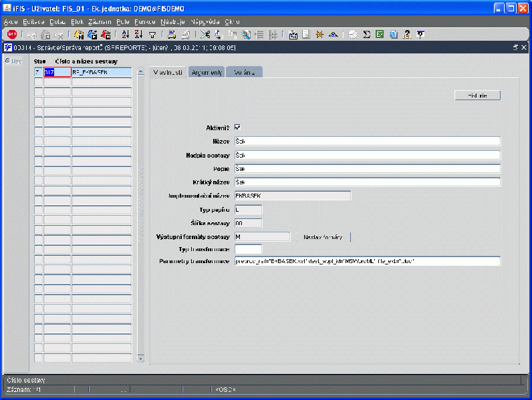The height and width of the screenshot is (400, 532).
Task: Click the printer icon in toolbar
Action: tap(172, 34)
